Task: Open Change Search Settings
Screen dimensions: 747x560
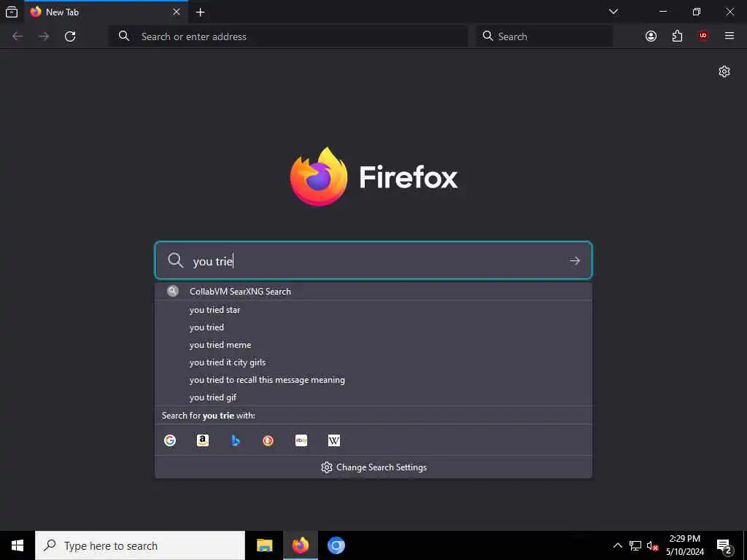Action: 373,467
